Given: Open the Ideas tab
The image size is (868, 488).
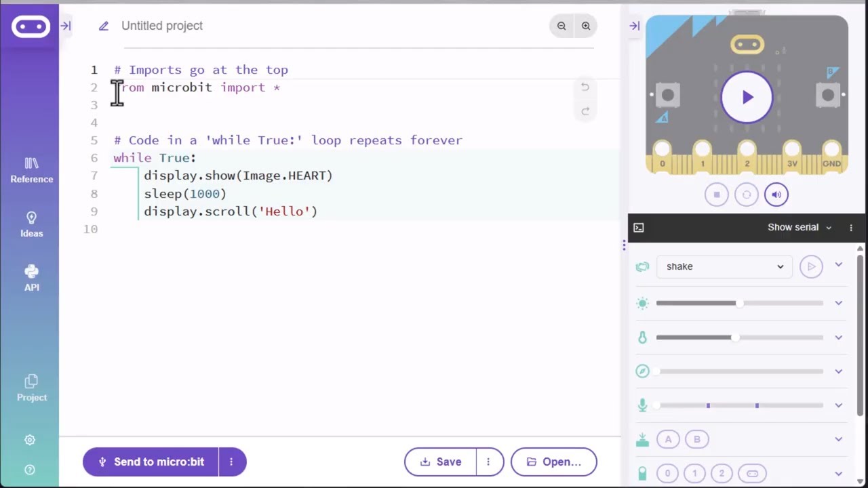Looking at the screenshot, I should [x=31, y=224].
